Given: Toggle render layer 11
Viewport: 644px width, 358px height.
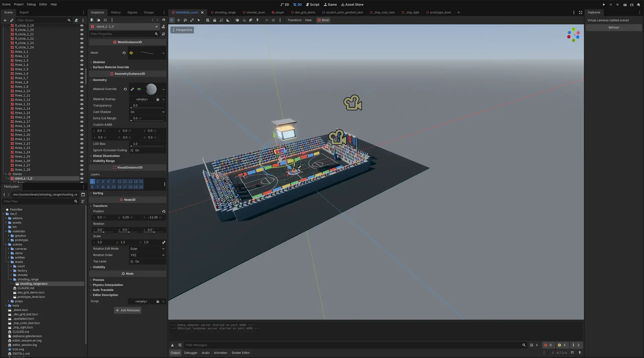Looking at the screenshot, I should 119,182.
